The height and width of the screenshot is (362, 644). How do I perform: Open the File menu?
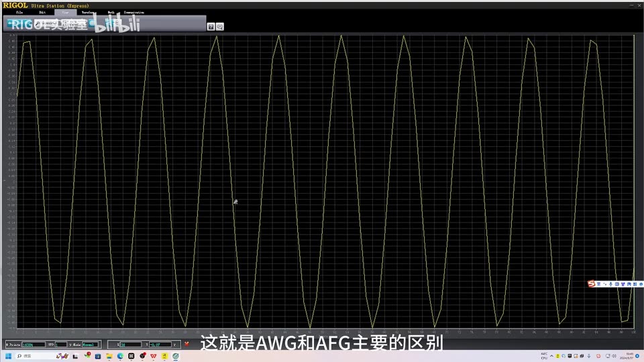(19, 12)
